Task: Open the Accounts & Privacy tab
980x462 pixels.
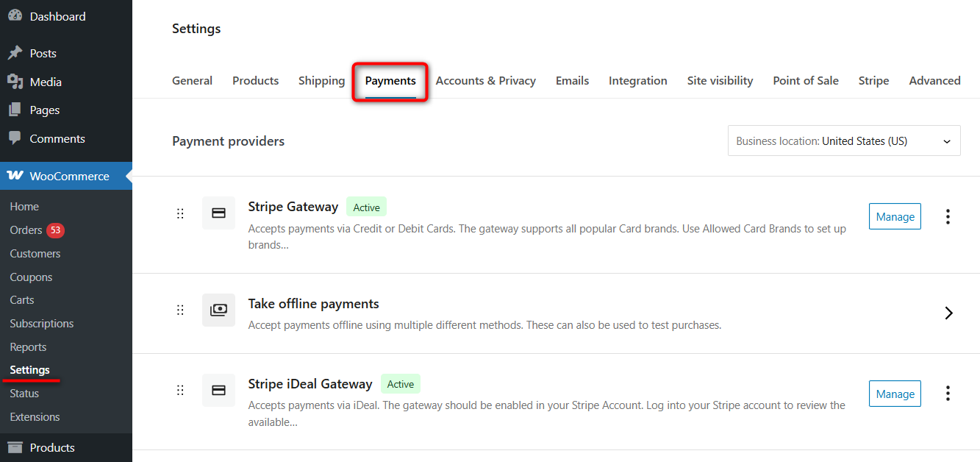Action: [x=485, y=80]
